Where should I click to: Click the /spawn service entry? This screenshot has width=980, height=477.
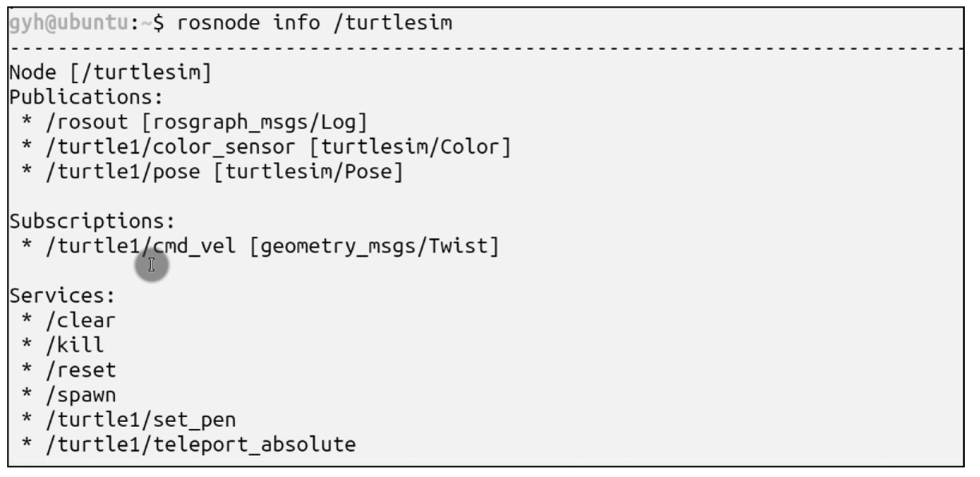[x=80, y=395]
